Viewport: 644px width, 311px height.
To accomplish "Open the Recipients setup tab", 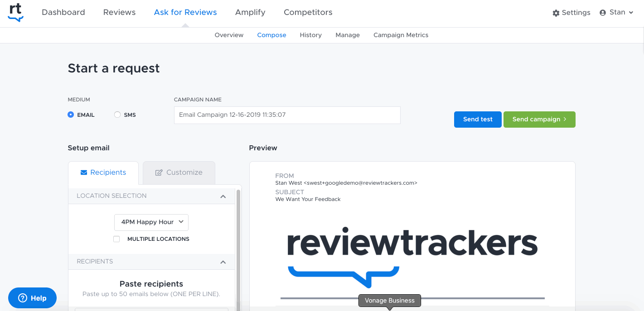I will point(103,172).
